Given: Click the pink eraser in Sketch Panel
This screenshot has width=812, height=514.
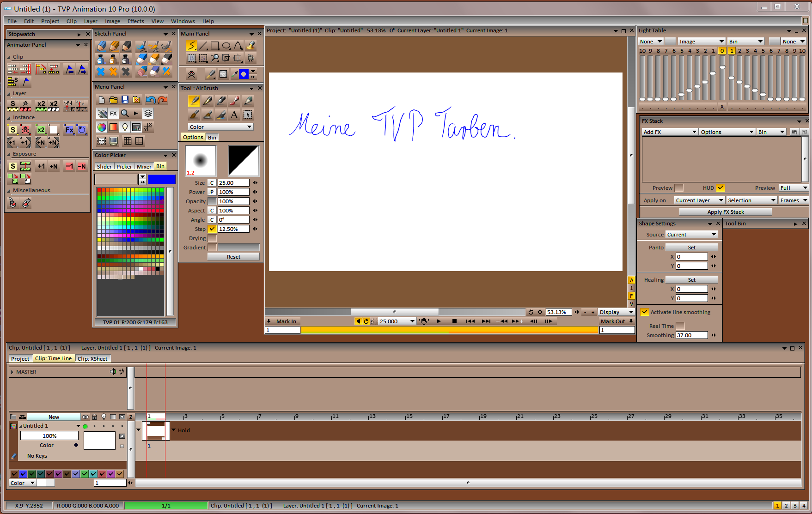Looking at the screenshot, I should (142, 71).
